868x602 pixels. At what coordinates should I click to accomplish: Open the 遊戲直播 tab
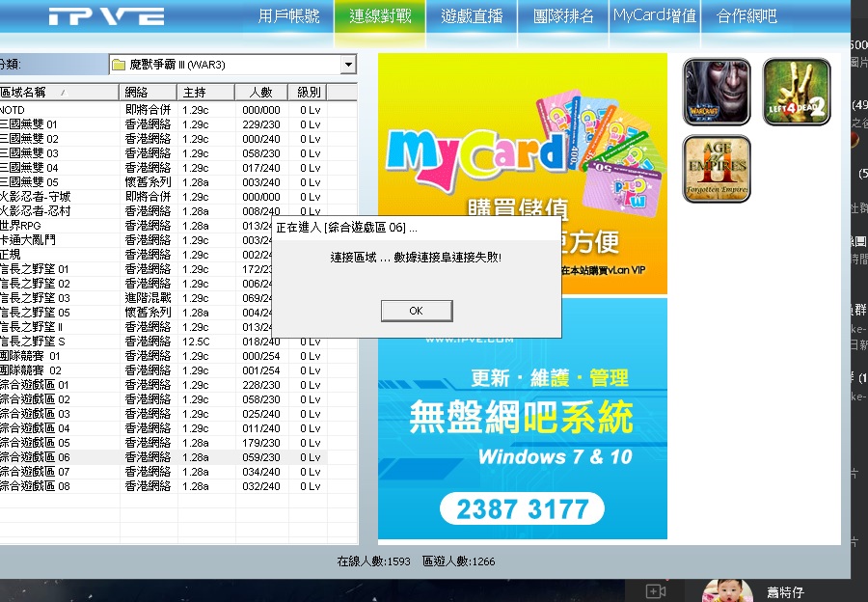472,16
